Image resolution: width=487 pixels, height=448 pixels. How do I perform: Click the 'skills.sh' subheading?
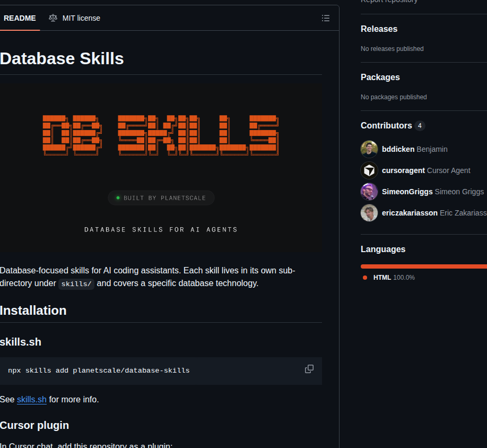pos(21,342)
